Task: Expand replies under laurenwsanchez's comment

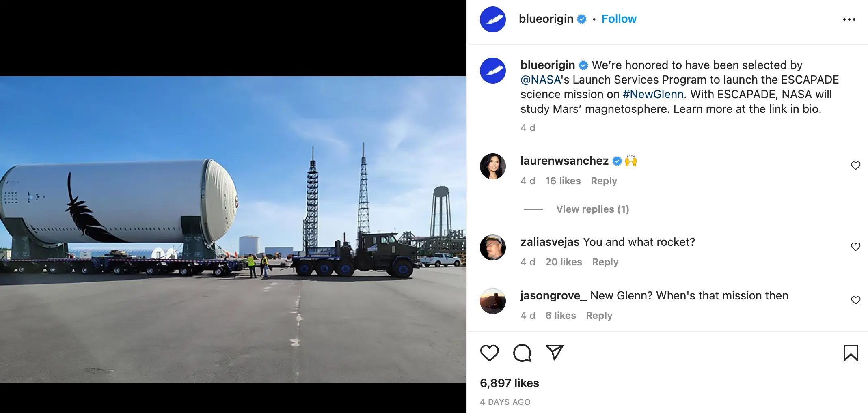Action: click(x=592, y=209)
